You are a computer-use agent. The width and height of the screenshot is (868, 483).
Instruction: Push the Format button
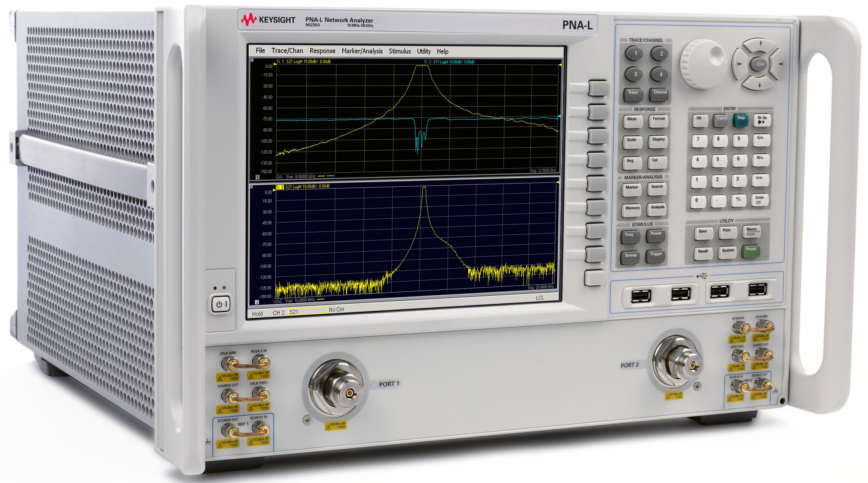pyautogui.click(x=658, y=120)
